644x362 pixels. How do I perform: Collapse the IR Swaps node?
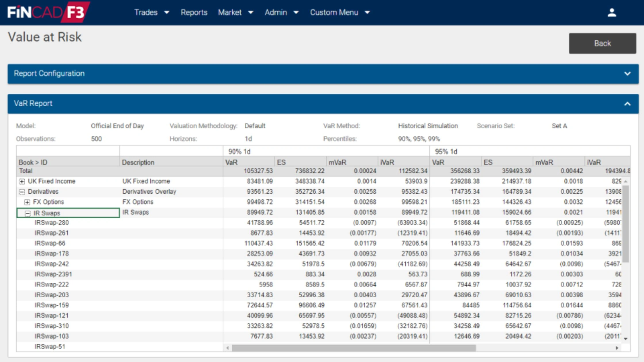[28, 213]
